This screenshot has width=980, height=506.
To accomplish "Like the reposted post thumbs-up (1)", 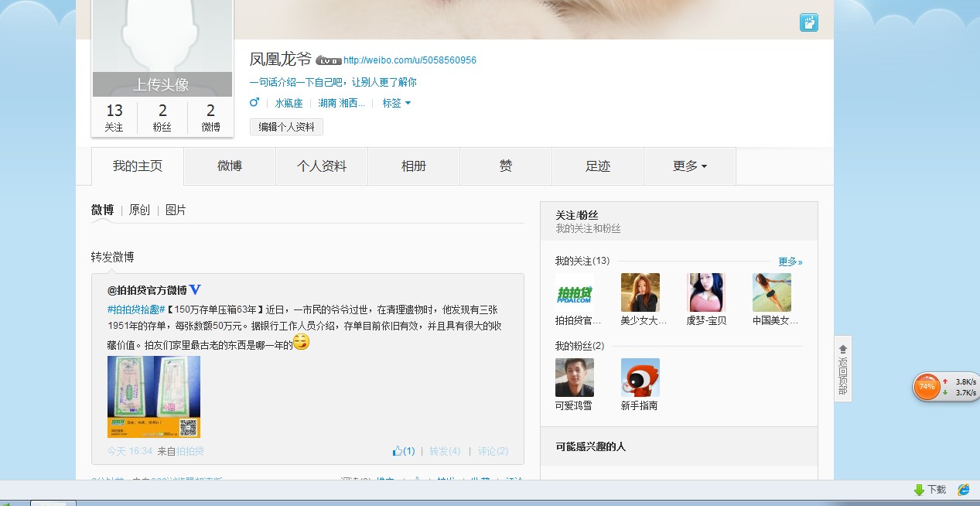I will [x=404, y=451].
